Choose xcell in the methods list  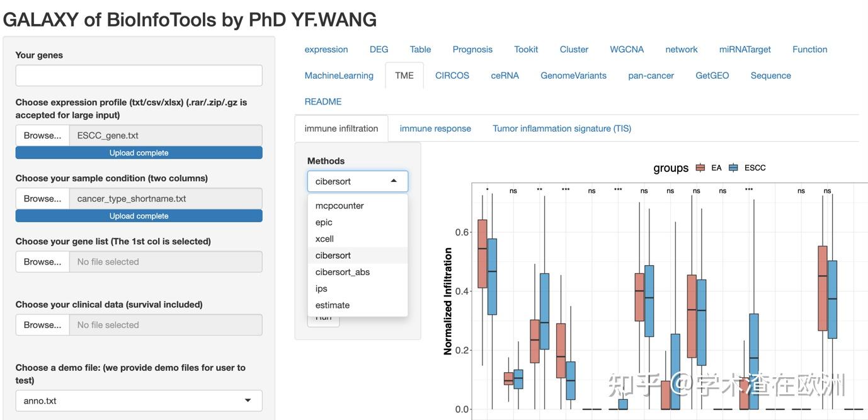pyautogui.click(x=325, y=239)
